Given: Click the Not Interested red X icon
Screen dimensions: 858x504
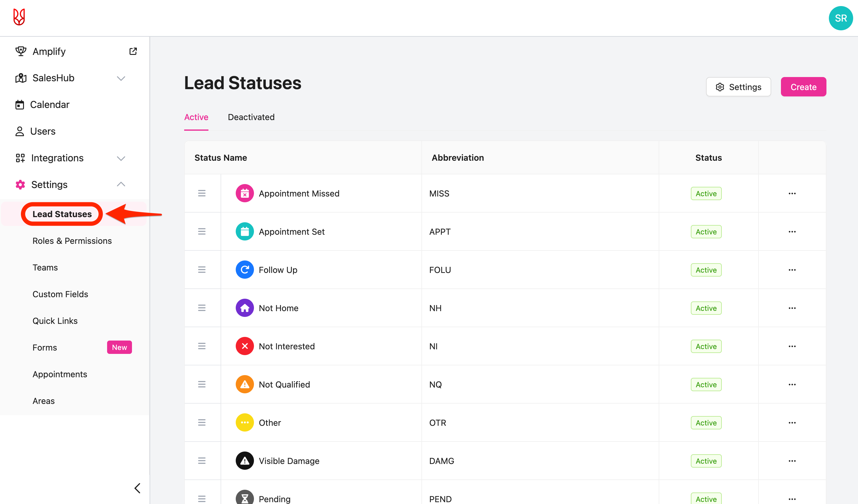Looking at the screenshot, I should [x=245, y=346].
